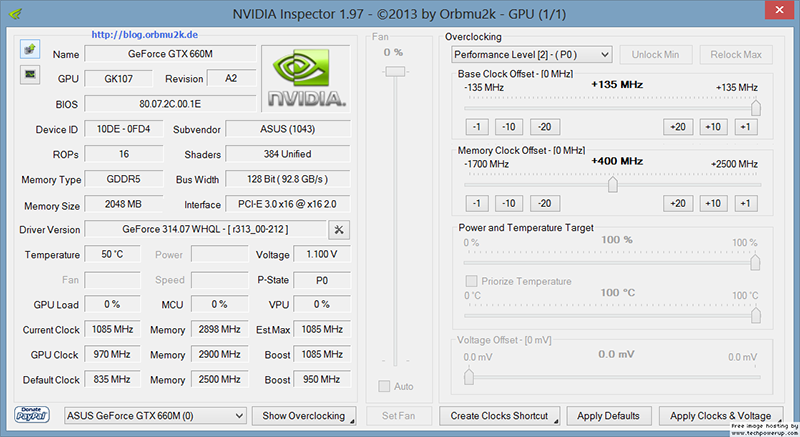This screenshot has width=800, height=437.
Task: Click the Default Clock value 835 MHz
Action: click(x=112, y=379)
